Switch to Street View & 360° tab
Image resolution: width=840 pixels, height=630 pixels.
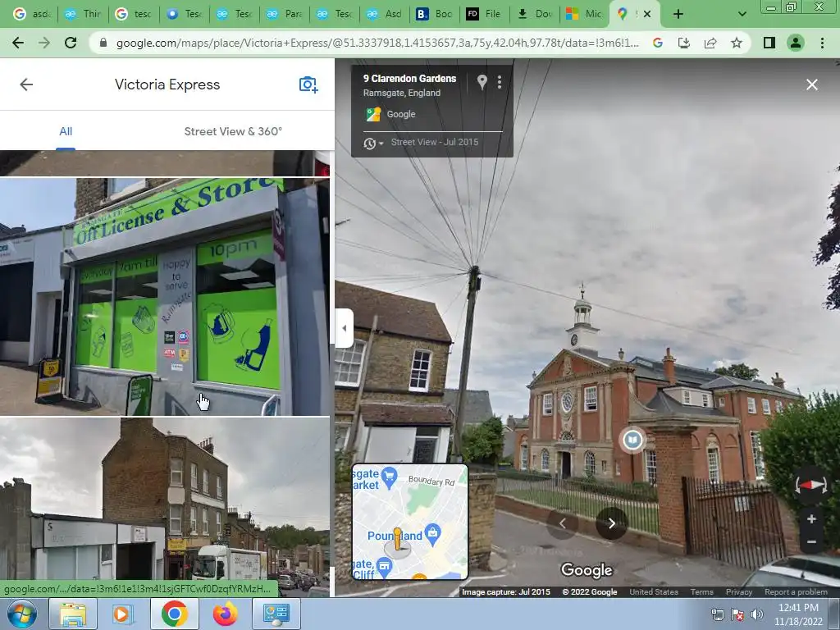point(233,131)
